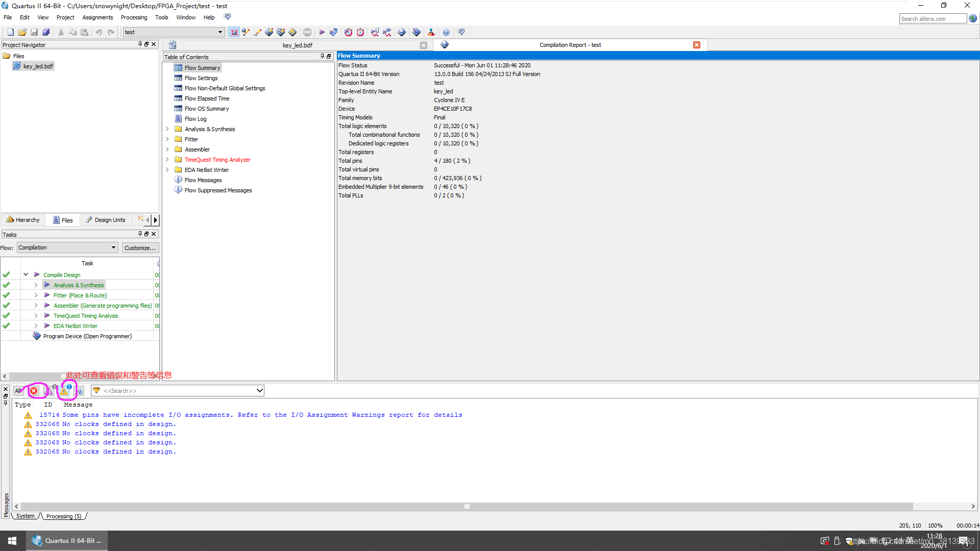Click the Stop Processing toolbar icon

coord(307,32)
